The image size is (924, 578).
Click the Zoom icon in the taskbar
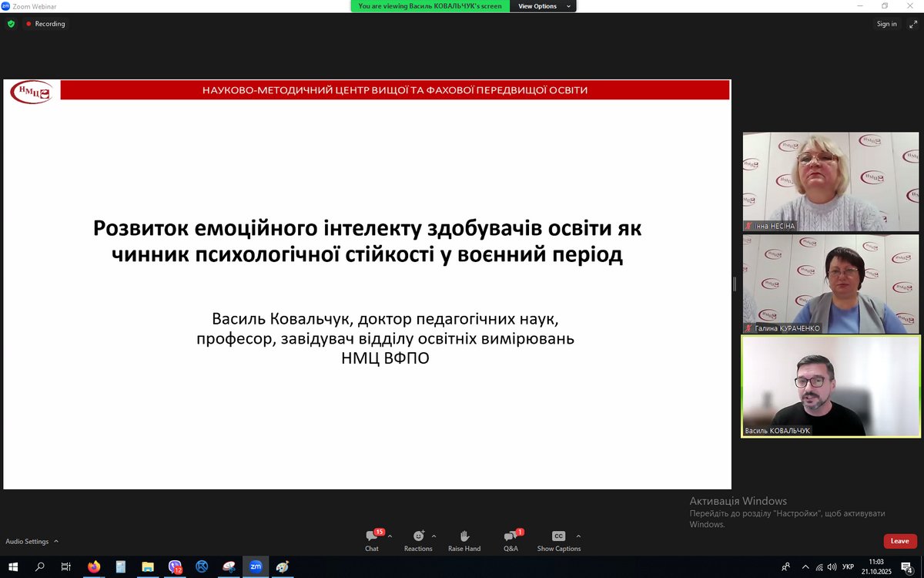point(256,566)
